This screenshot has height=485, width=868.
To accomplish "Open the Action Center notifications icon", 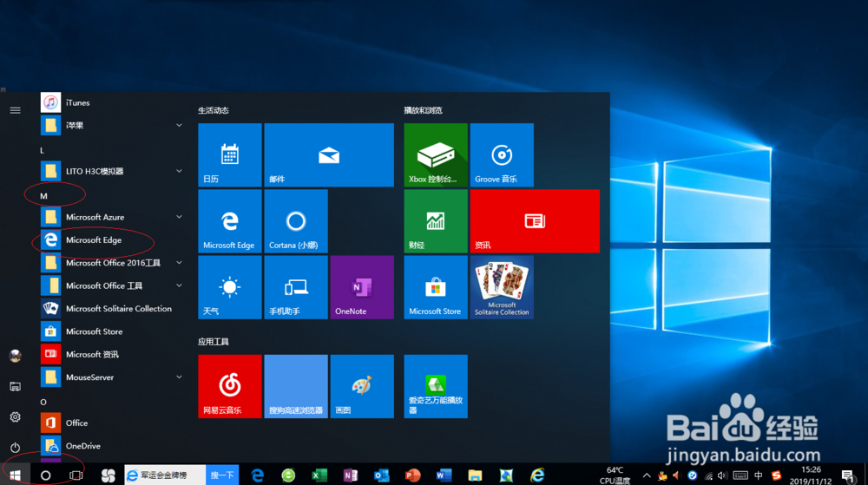I will [847, 475].
